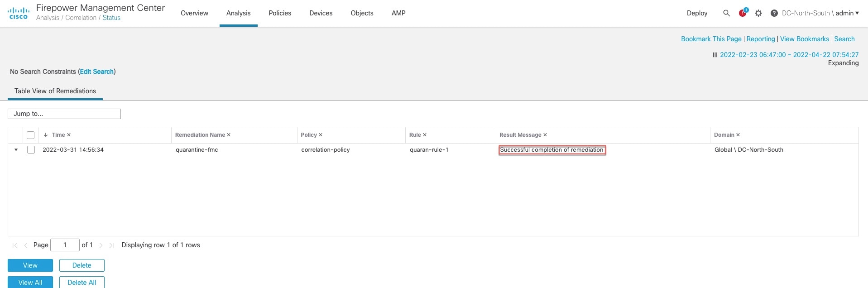Viewport: 868px width, 288px height.
Task: Click the Time column sort arrow
Action: (x=46, y=135)
